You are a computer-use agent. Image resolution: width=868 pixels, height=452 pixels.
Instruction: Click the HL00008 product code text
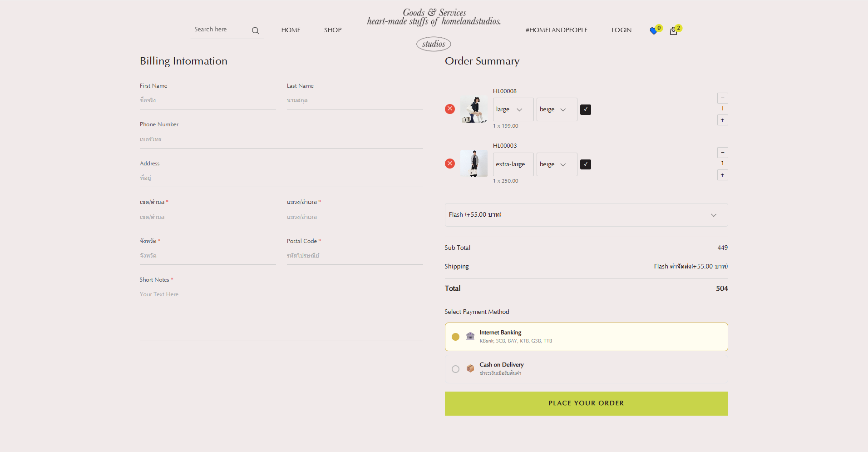pyautogui.click(x=505, y=91)
